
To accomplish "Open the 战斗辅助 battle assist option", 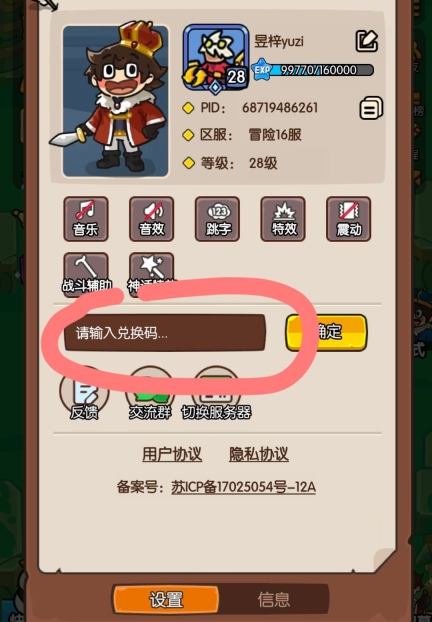I will tap(86, 274).
